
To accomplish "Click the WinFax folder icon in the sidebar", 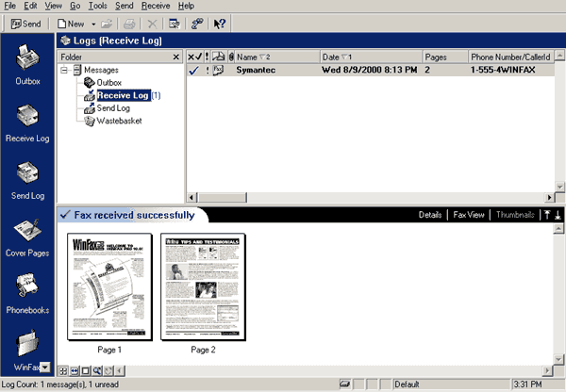I will [27, 344].
